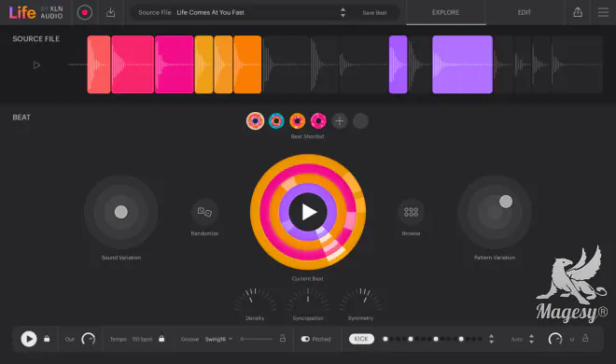The height and width of the screenshot is (364, 616).
Task: Click the empty shortlist slot circle
Action: tap(360, 121)
